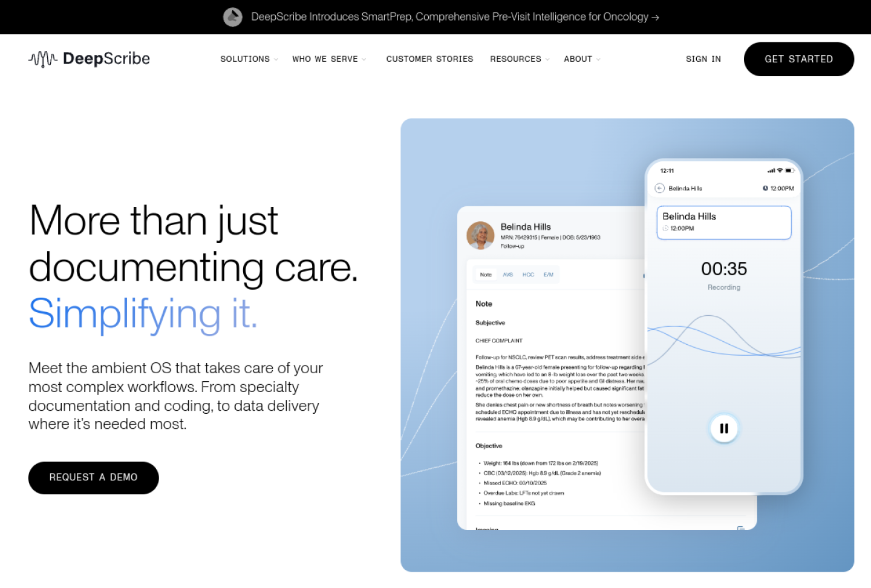Click the 'Missing baseline EKG' bullet
Screen dimensions: 871x588
[509, 503]
